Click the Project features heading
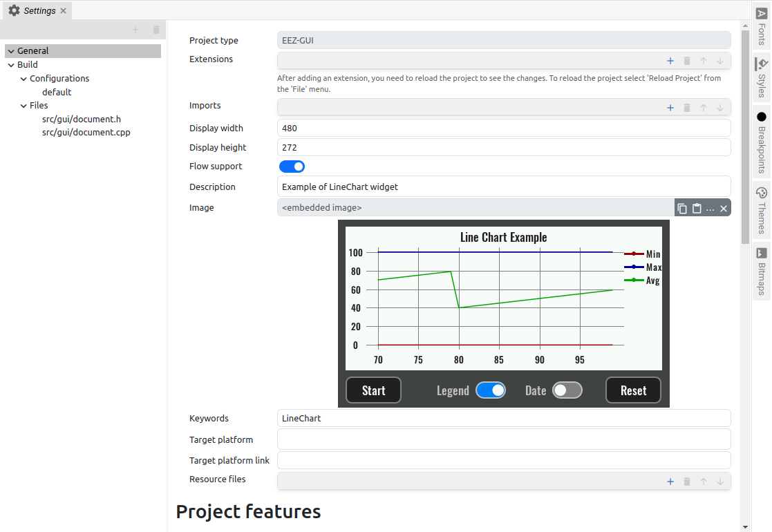 pyautogui.click(x=248, y=511)
